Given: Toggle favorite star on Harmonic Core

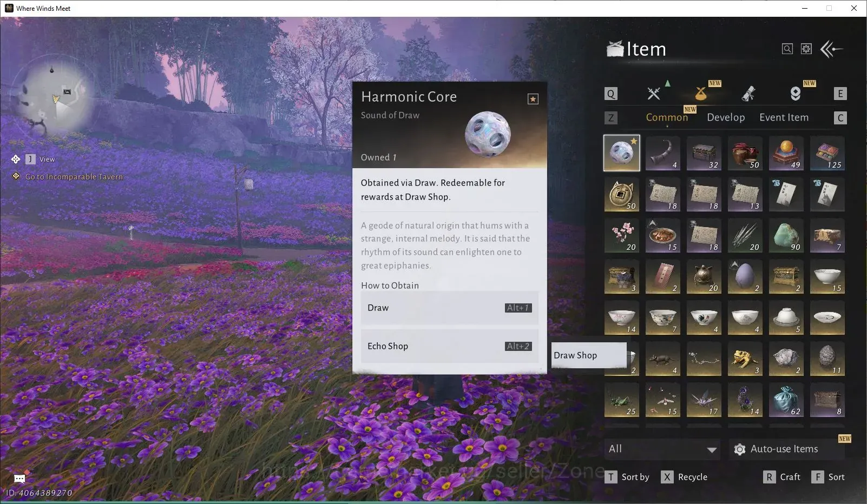Looking at the screenshot, I should [x=533, y=99].
